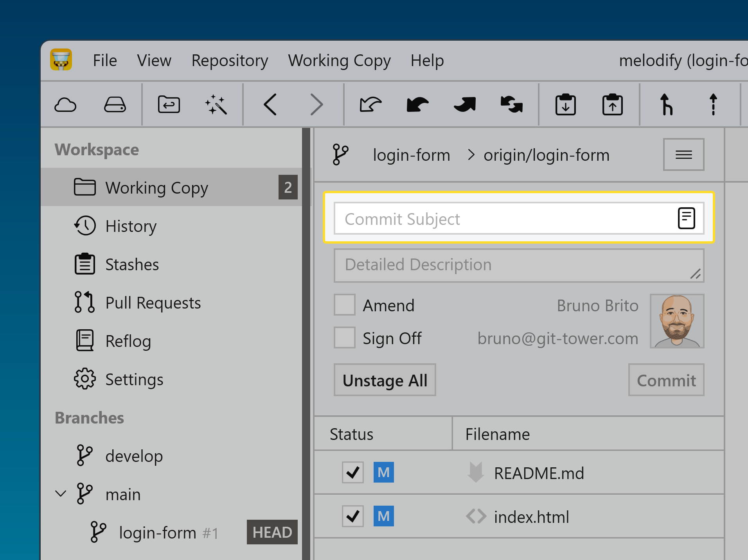
Task: Enable the Sign Off checkbox
Action: [344, 337]
